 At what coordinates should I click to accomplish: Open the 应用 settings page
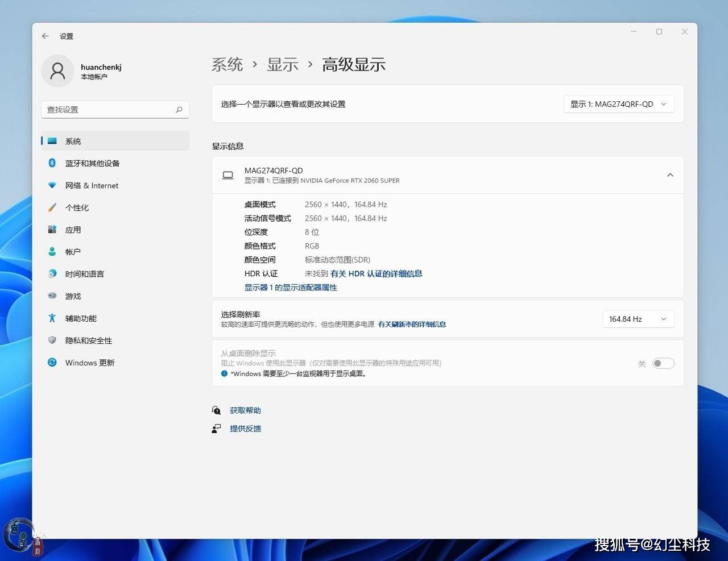(115, 230)
